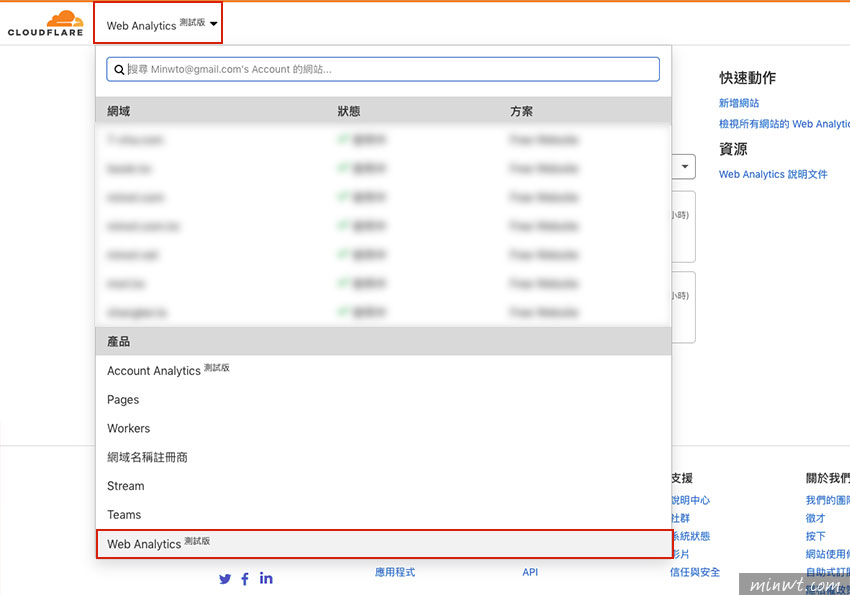Expand the dropdown arrow beside the panel
Viewport: 850px width, 595px height.
pos(685,166)
